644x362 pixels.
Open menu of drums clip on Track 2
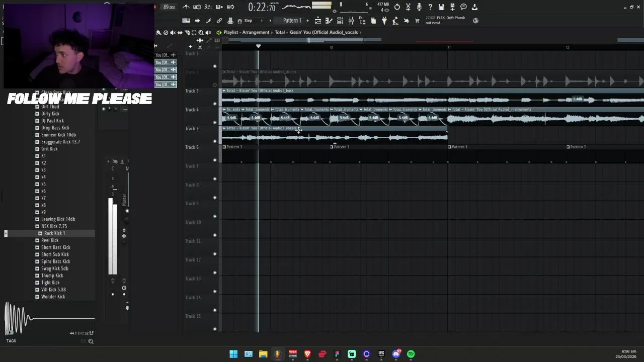point(224,72)
